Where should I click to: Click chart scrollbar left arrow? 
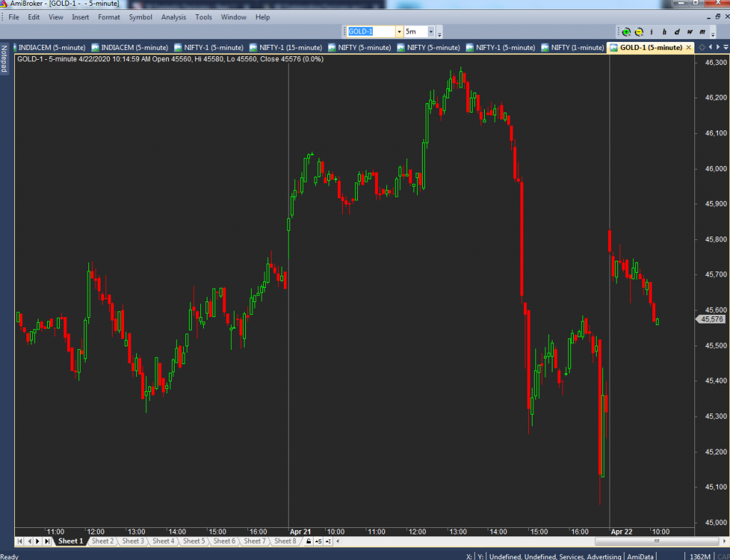click(x=338, y=541)
